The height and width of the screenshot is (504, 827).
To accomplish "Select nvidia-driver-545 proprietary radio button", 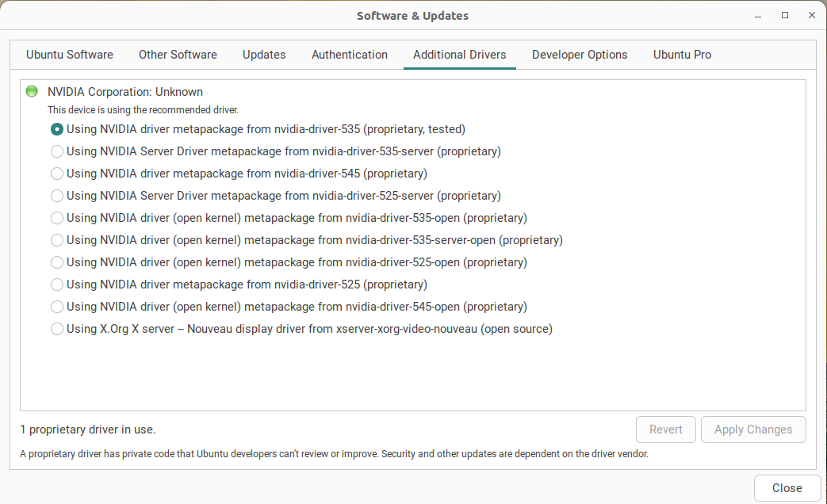I will (57, 174).
